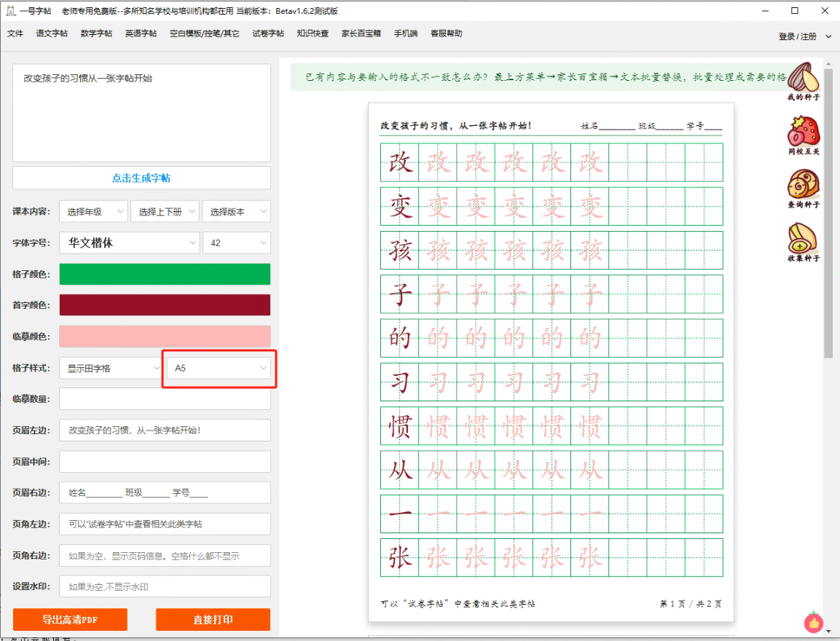Click the 设置水印 input field

pos(165,586)
